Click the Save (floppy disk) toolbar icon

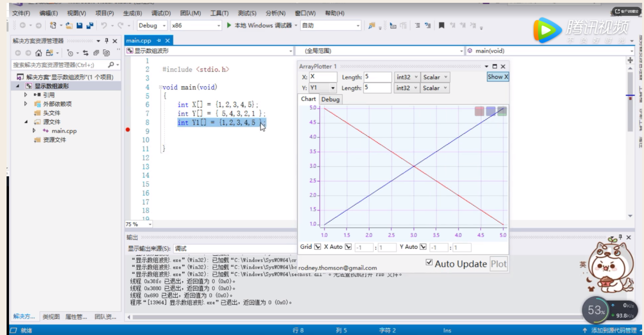coord(79,25)
